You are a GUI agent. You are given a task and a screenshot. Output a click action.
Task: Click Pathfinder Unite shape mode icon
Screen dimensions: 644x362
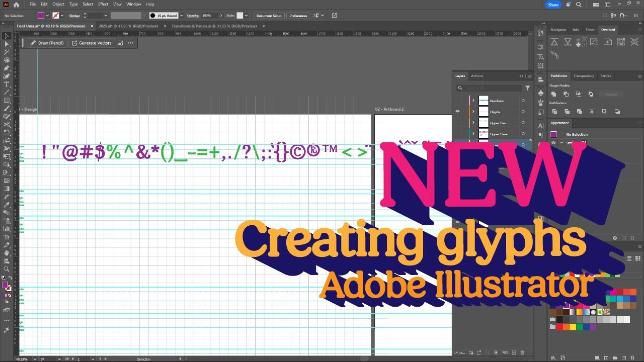(553, 94)
